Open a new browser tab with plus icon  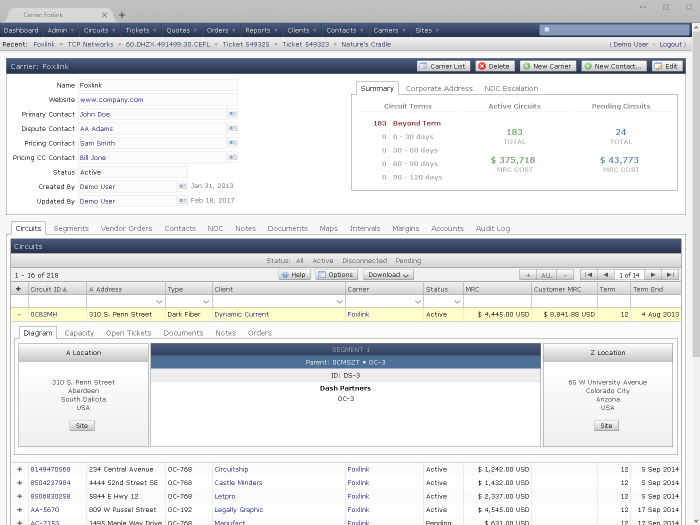coord(122,15)
